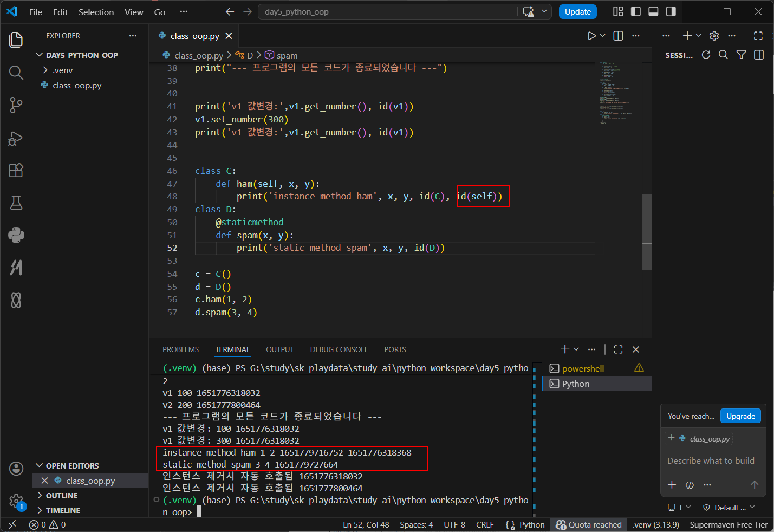774x532 pixels.
Task: Open class_oop.py in the explorer tree
Action: (x=77, y=86)
